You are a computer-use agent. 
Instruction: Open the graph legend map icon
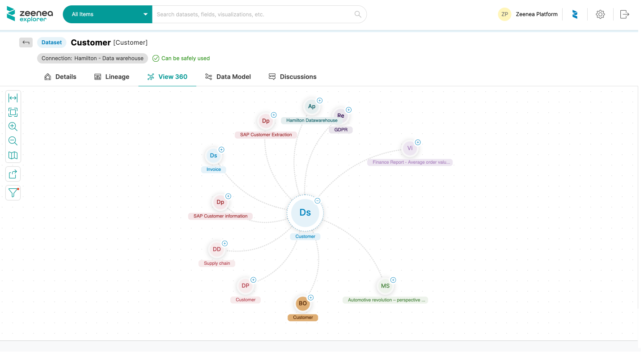(13, 155)
